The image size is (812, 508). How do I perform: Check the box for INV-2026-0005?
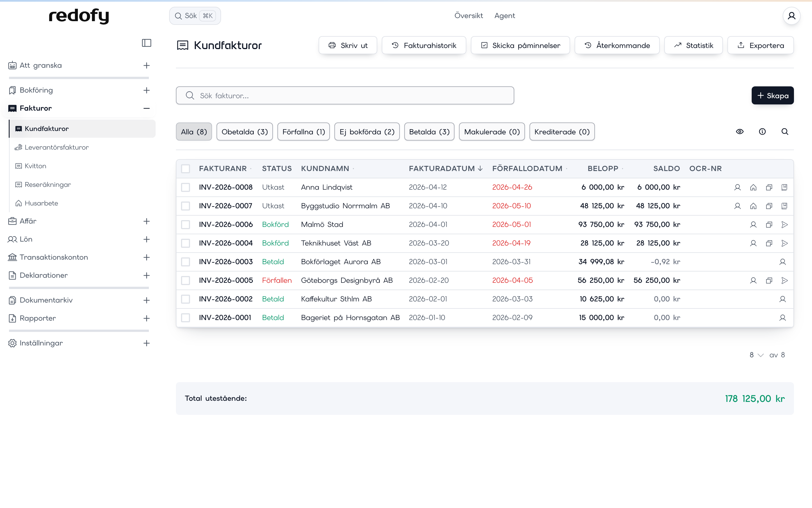(x=186, y=281)
